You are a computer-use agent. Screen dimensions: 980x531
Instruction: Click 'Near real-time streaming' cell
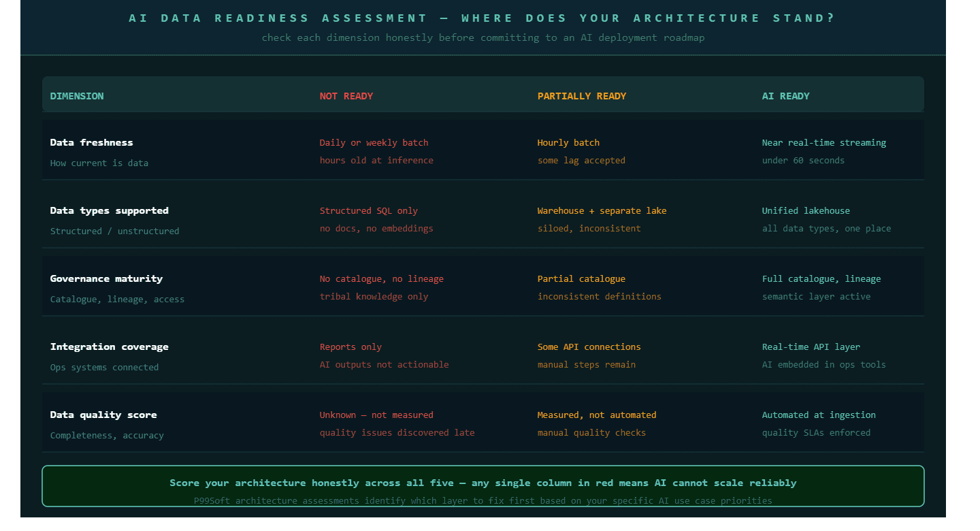(x=824, y=142)
